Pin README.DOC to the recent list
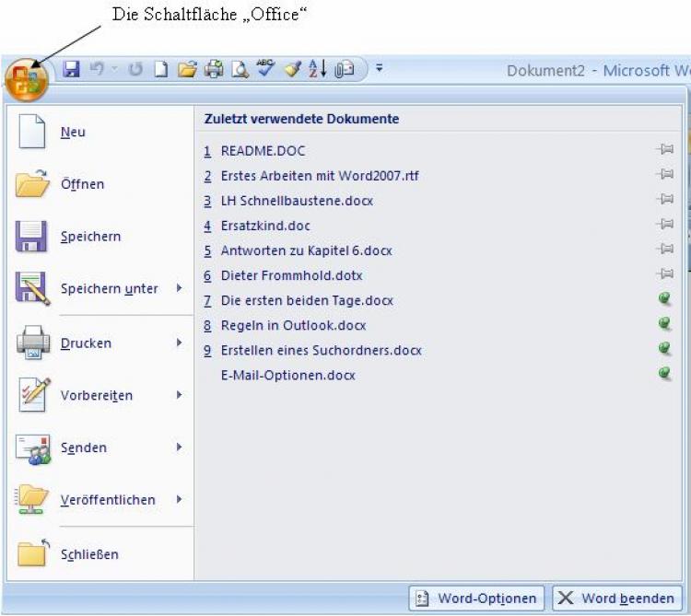 (x=665, y=150)
